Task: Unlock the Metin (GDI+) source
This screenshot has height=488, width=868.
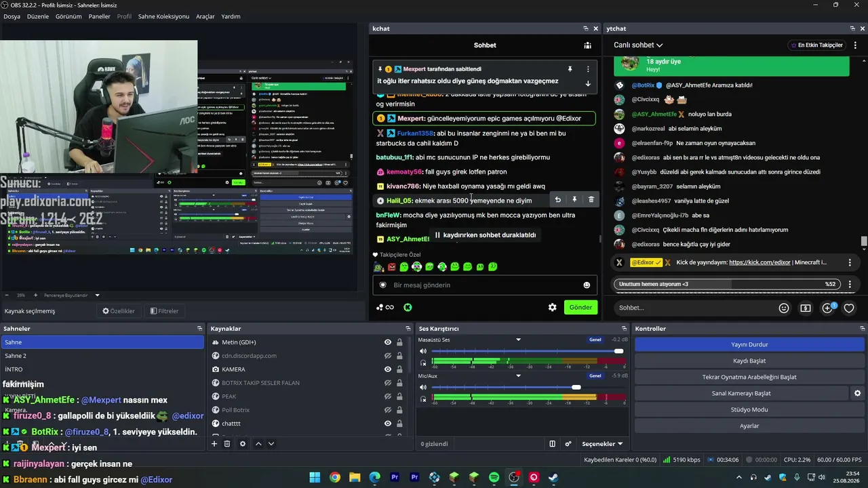Action: (399, 342)
